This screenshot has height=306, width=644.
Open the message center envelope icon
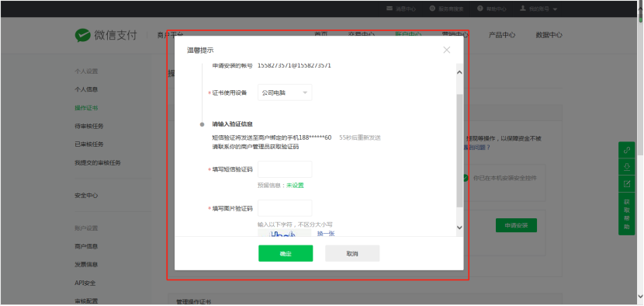(390, 9)
